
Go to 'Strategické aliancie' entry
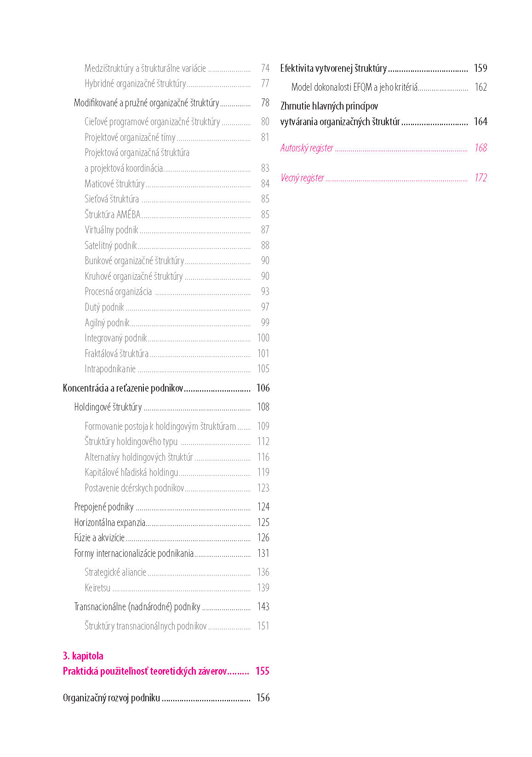click(115, 572)
